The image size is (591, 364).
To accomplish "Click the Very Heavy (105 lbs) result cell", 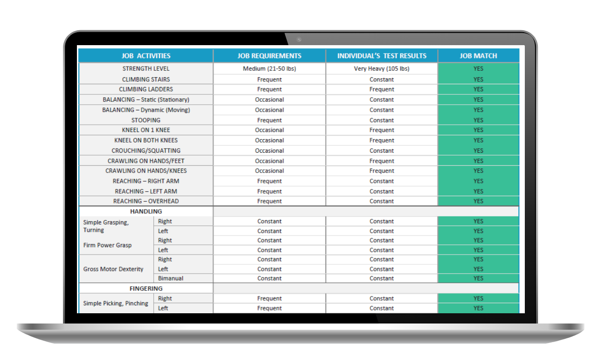I will click(x=382, y=69).
